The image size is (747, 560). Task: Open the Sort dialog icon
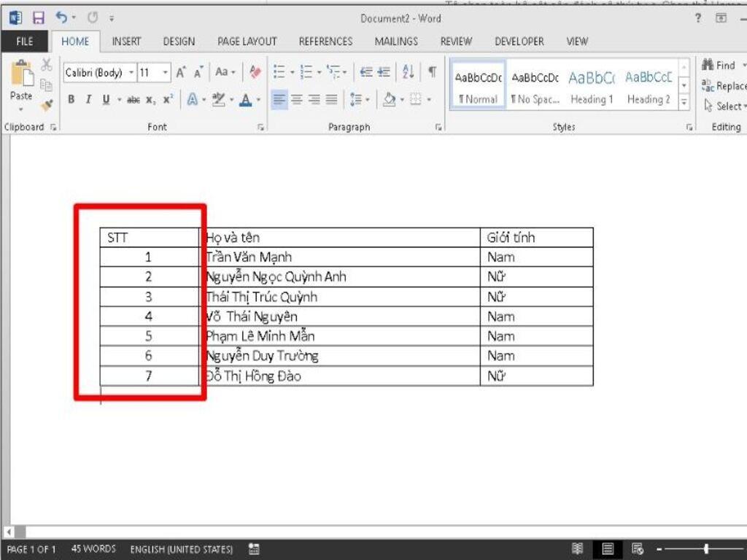406,71
